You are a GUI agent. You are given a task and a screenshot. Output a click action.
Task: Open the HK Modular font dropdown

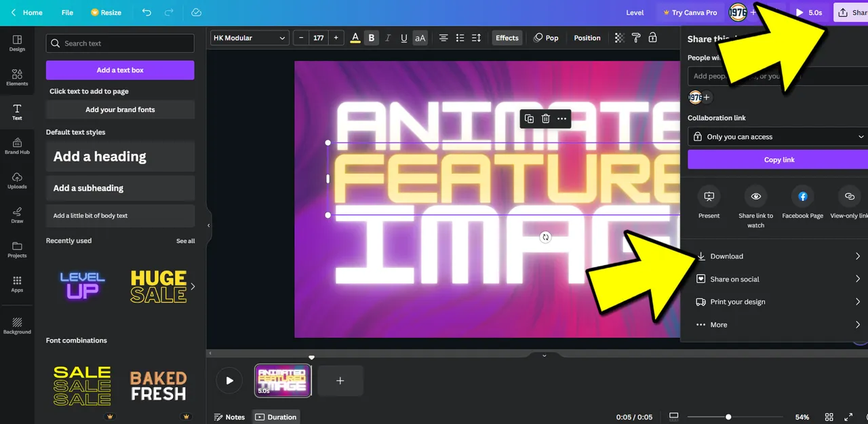[250, 38]
